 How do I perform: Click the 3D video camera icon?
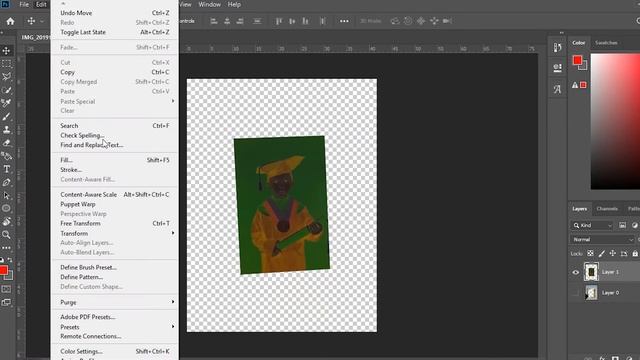click(447, 21)
